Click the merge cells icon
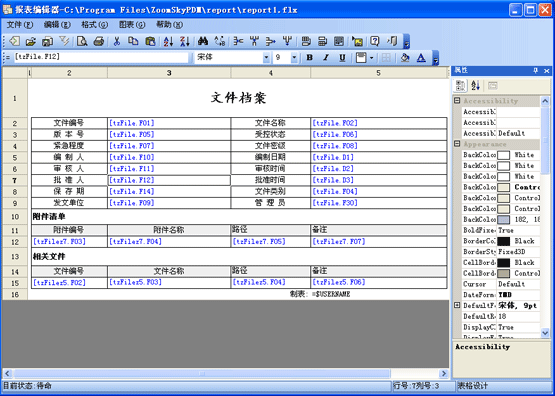The image size is (555, 396). 306,41
